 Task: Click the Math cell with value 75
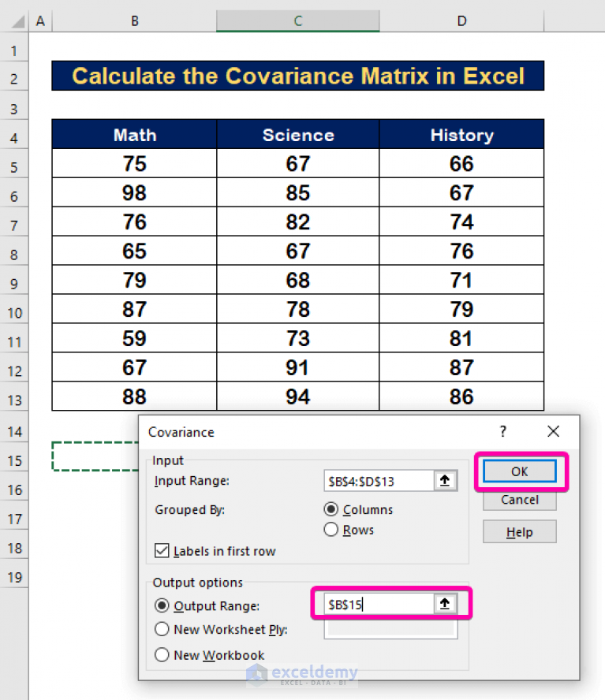point(135,163)
